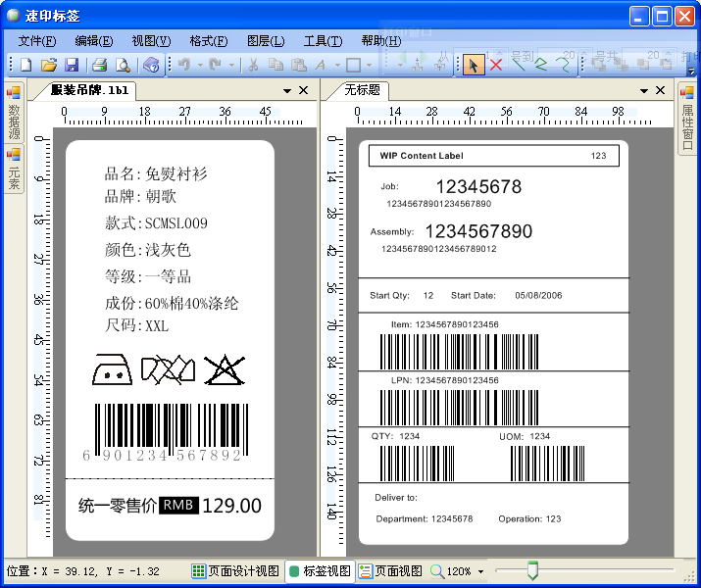The height and width of the screenshot is (588, 701).
Task: Close the 服装吊牌.lbl document pane
Action: pyautogui.click(x=304, y=90)
